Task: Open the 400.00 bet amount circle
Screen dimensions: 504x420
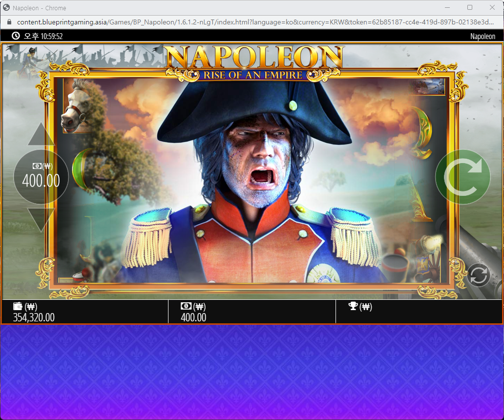Action: pyautogui.click(x=41, y=177)
